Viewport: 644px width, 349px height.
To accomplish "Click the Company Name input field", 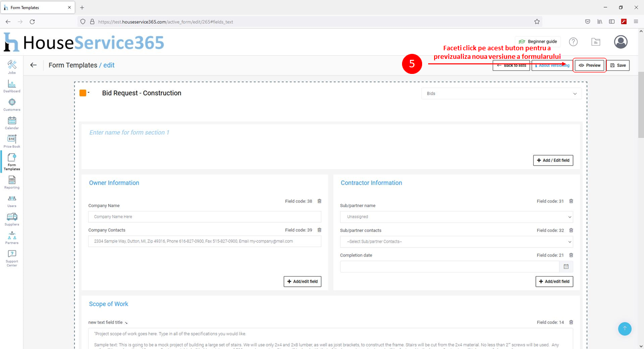I will [204, 217].
